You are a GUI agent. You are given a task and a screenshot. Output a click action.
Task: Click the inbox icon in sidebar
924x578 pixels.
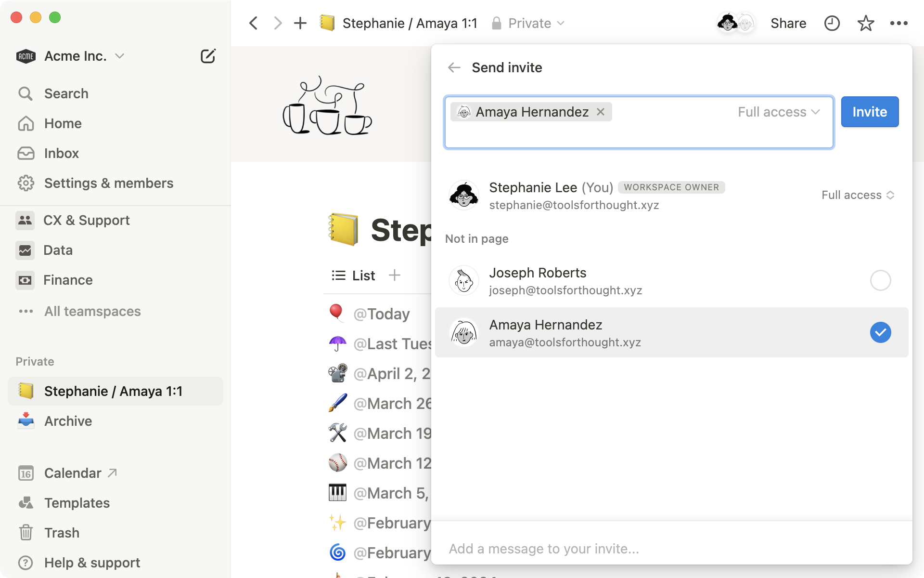[26, 153]
